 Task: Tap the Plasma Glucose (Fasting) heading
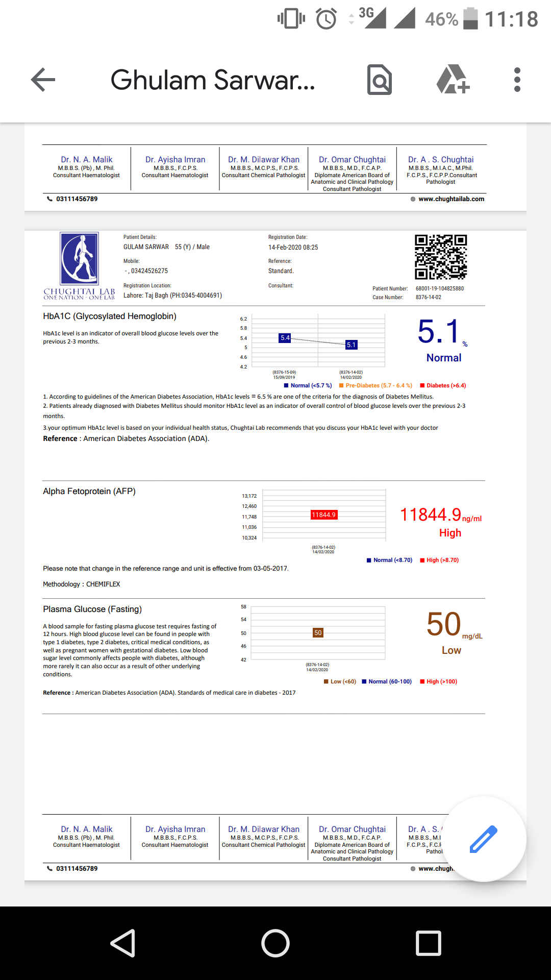coord(92,609)
